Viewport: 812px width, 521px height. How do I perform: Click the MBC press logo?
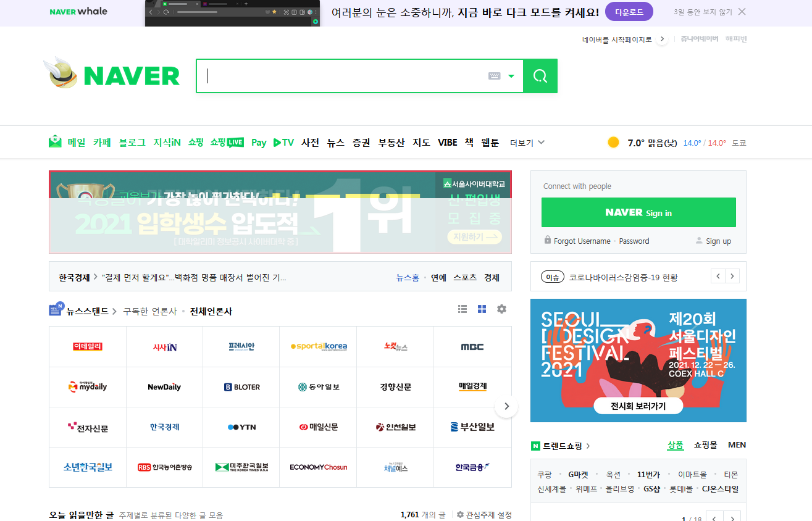[x=472, y=347]
